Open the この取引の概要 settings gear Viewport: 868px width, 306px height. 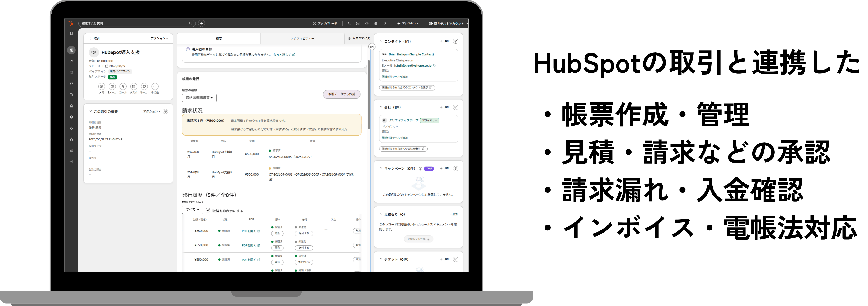tap(165, 111)
